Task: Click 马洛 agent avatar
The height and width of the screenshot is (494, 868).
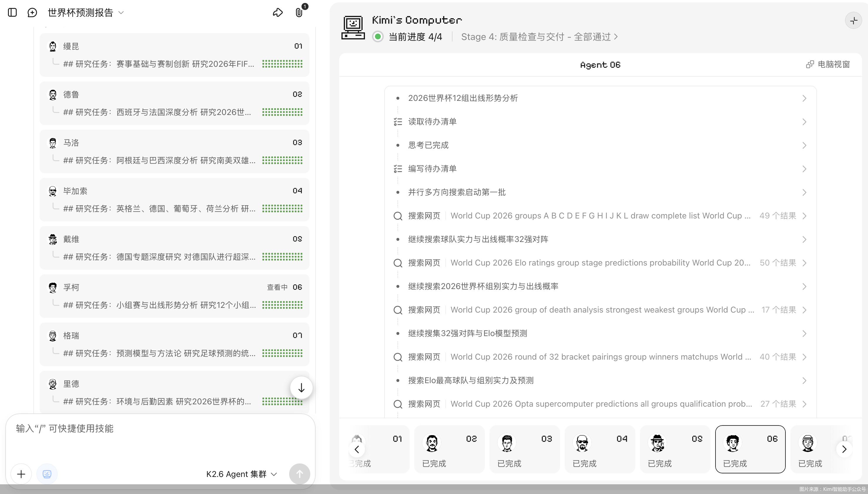Action: click(53, 143)
